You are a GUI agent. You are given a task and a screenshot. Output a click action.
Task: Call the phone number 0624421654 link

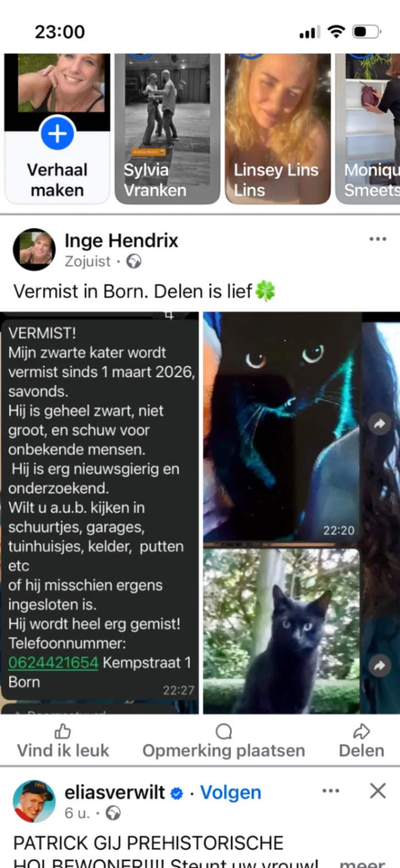tap(53, 662)
